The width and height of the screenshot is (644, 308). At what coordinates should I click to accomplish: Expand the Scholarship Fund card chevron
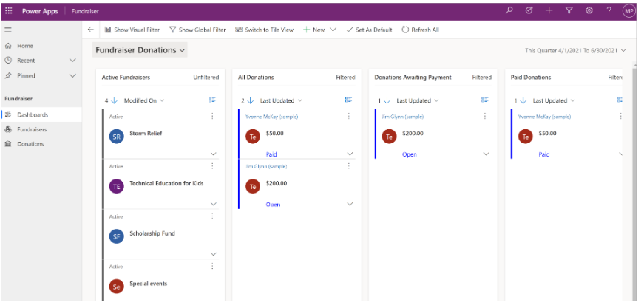tap(214, 254)
